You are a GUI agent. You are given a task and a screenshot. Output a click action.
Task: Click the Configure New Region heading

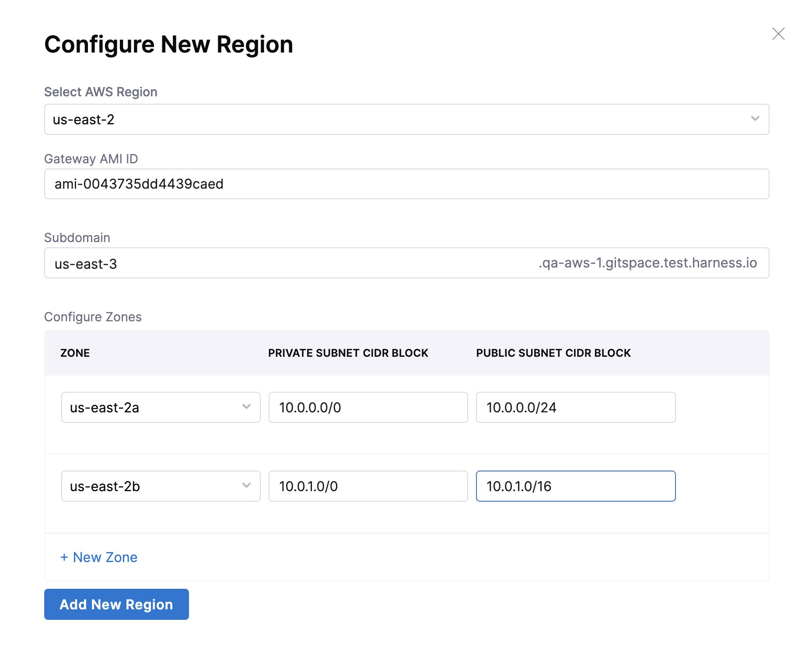(168, 45)
